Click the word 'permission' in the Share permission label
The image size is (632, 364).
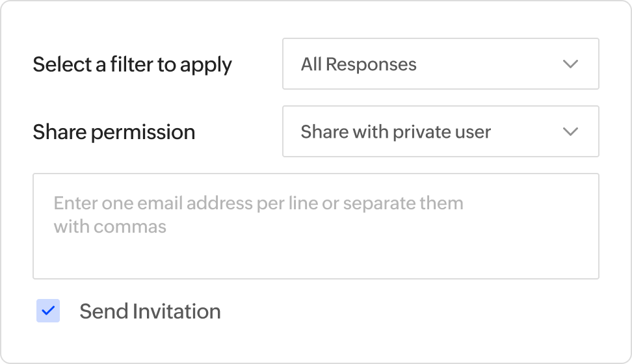[143, 132]
